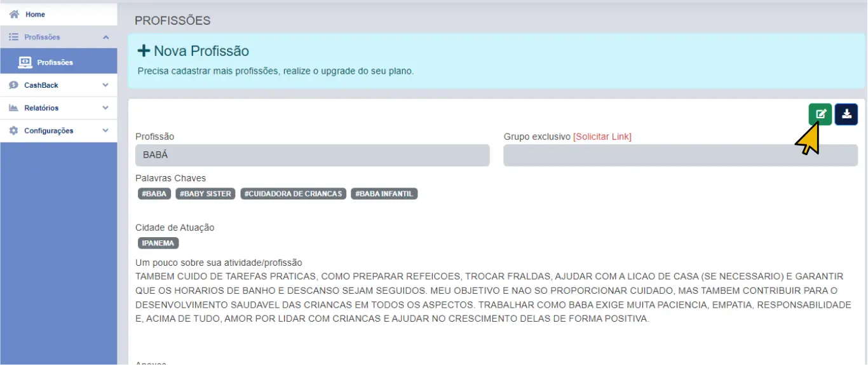Click the Nova Profissão heading link
Viewport: 868px width, 365px height.
201,51
